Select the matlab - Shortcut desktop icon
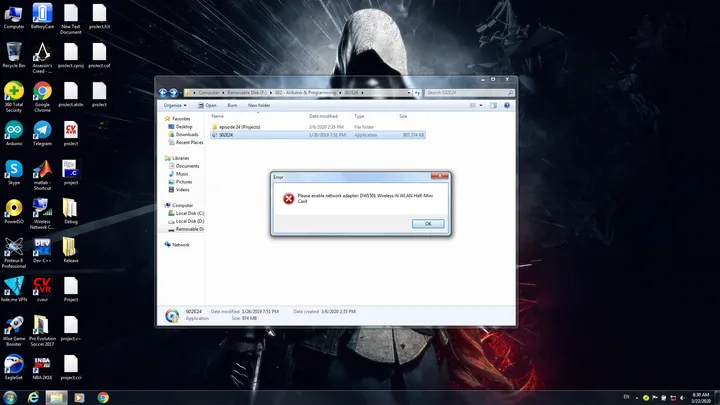 [x=42, y=175]
